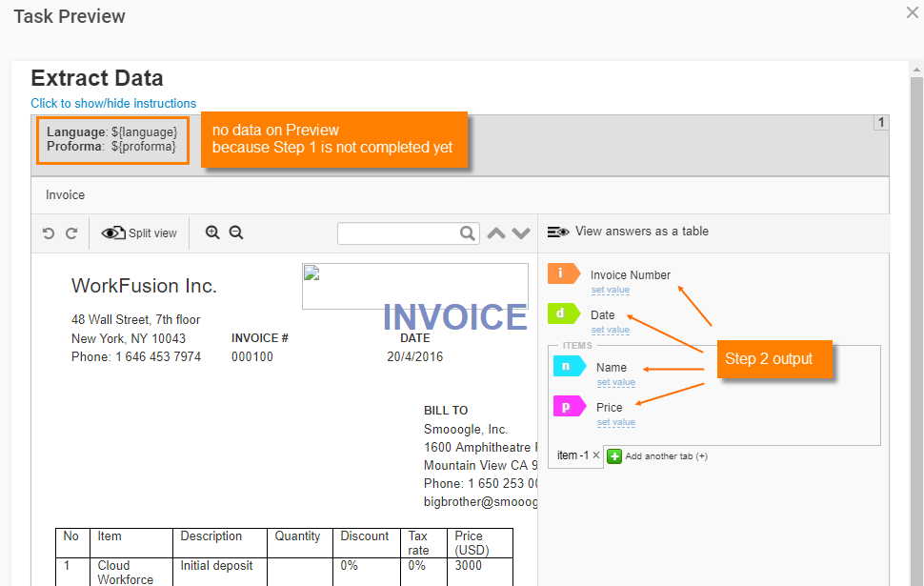Image resolution: width=924 pixels, height=586 pixels.
Task: Click the green plus Add another tab icon
Action: 614,456
